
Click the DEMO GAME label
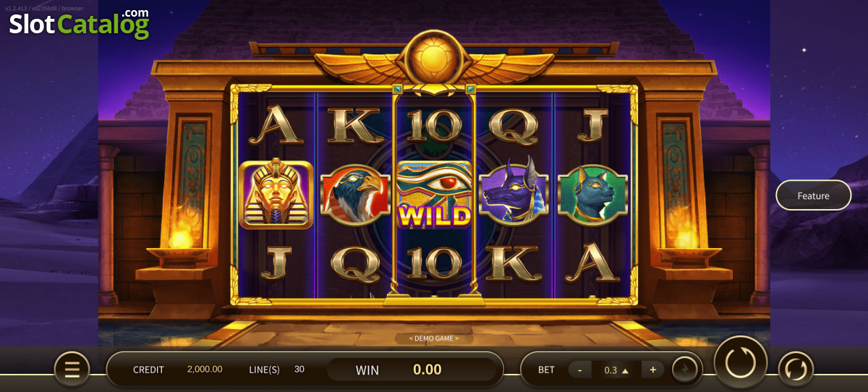tap(434, 338)
